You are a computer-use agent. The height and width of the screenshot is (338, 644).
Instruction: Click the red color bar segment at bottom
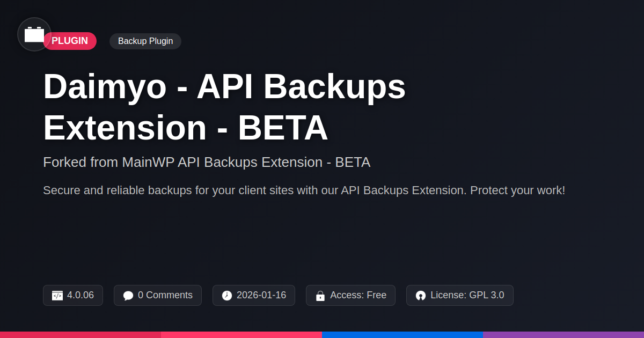80,334
